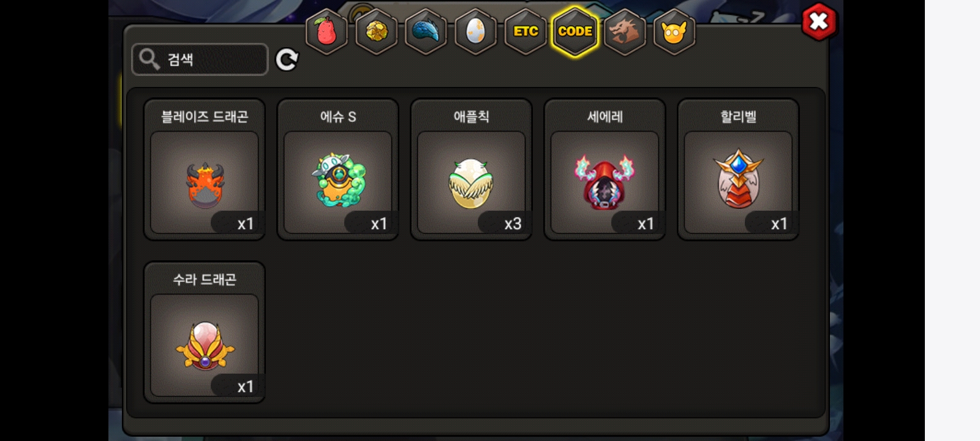Refresh the item list with circular arrow
The height and width of the screenshot is (441, 980).
[287, 59]
